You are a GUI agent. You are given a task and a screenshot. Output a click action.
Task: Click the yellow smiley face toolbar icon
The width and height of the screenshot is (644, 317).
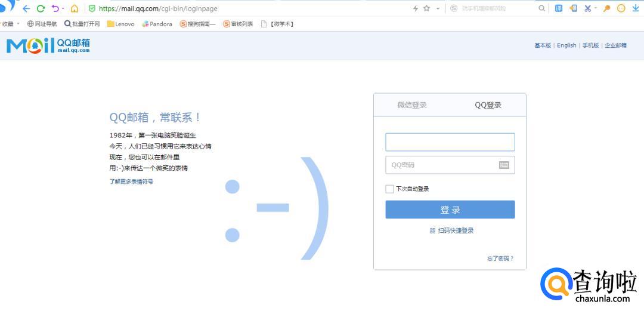coord(621,8)
